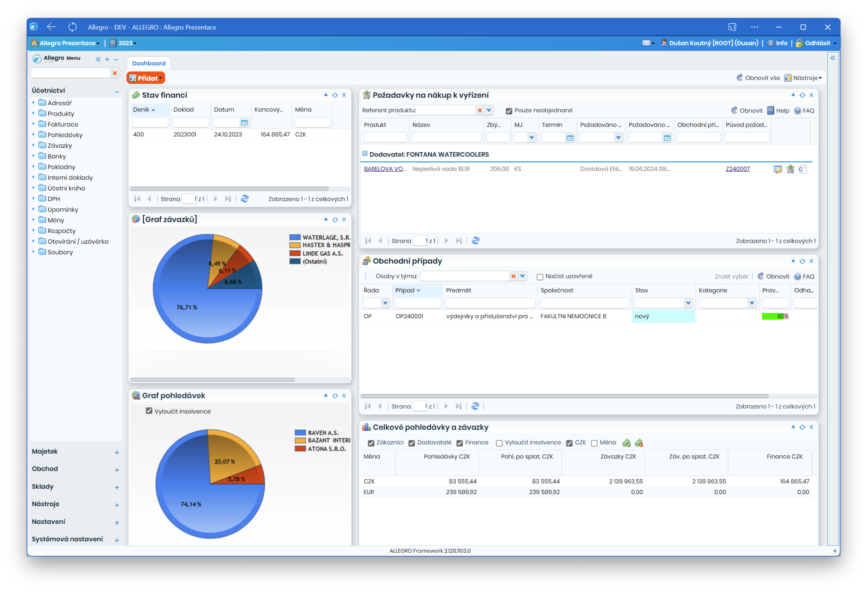Click the mail envelope icon in header

coord(646,43)
